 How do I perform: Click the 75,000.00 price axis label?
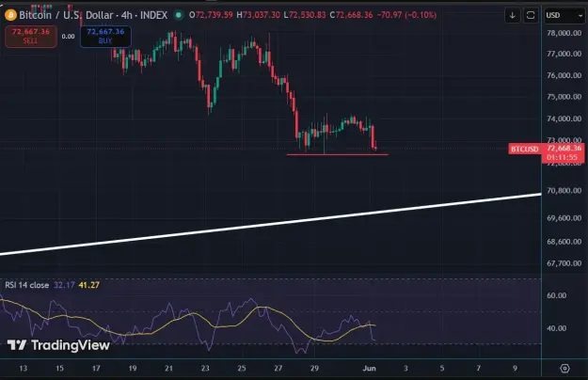point(564,97)
